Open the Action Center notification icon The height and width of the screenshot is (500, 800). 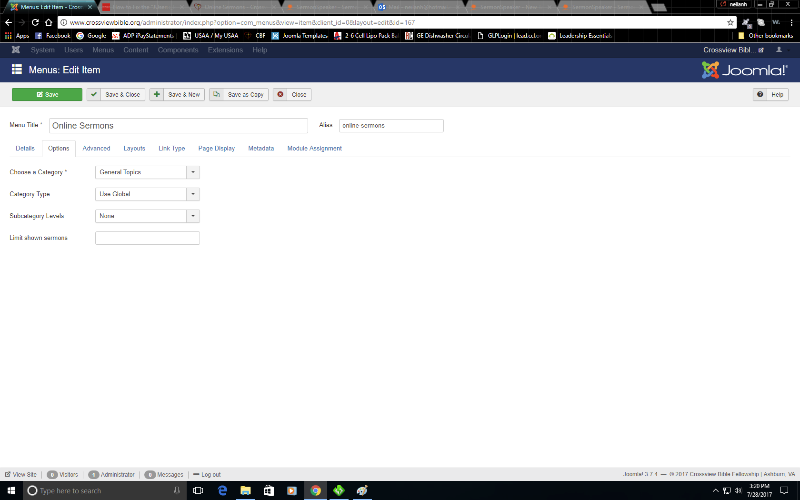[784, 491]
